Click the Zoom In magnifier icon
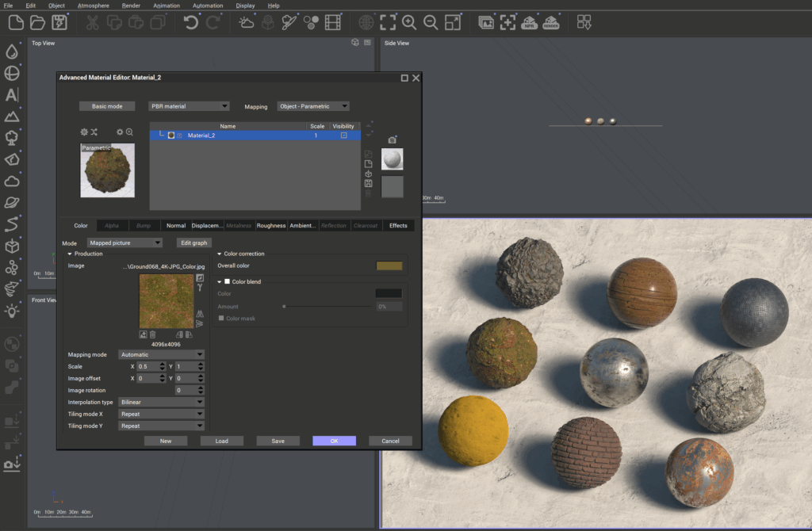 pyautogui.click(x=409, y=22)
